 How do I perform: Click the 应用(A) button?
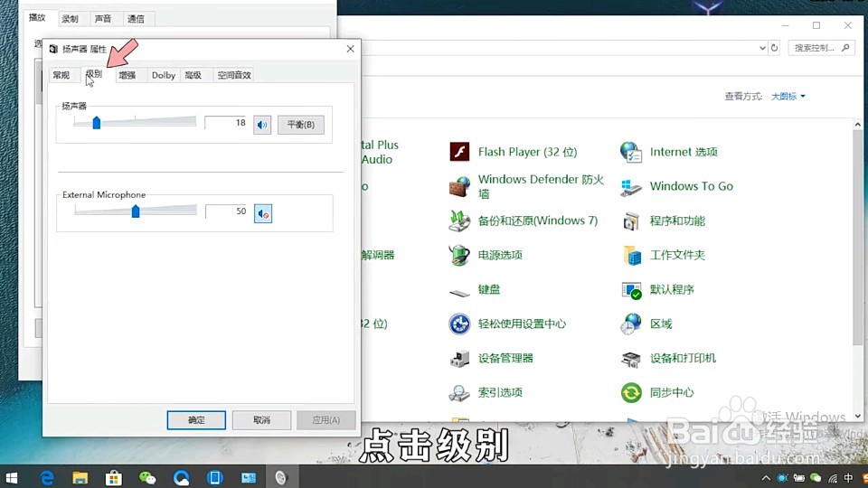click(x=326, y=420)
